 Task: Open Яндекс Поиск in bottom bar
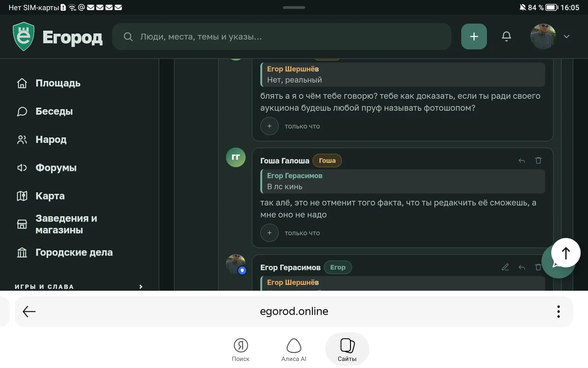pos(241,350)
